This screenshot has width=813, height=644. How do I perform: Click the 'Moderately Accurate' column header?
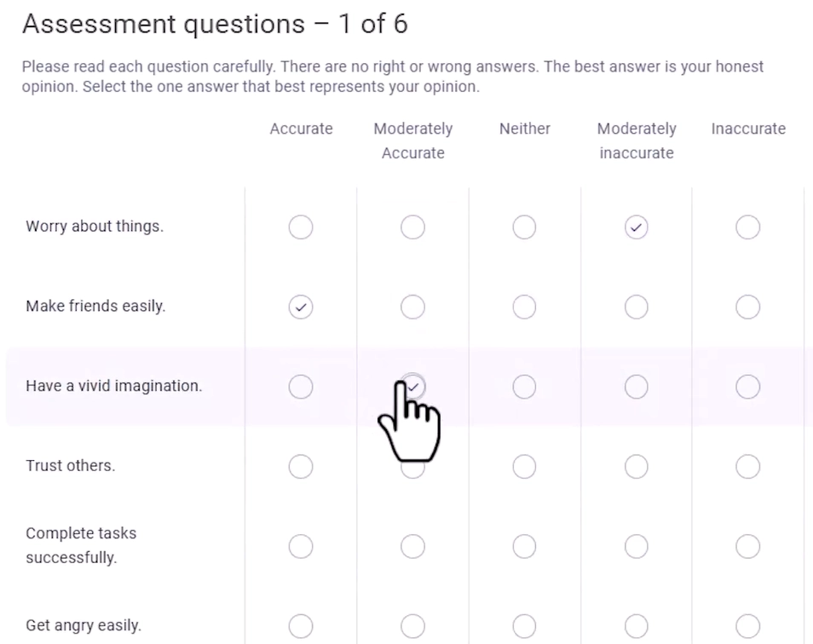tap(412, 141)
